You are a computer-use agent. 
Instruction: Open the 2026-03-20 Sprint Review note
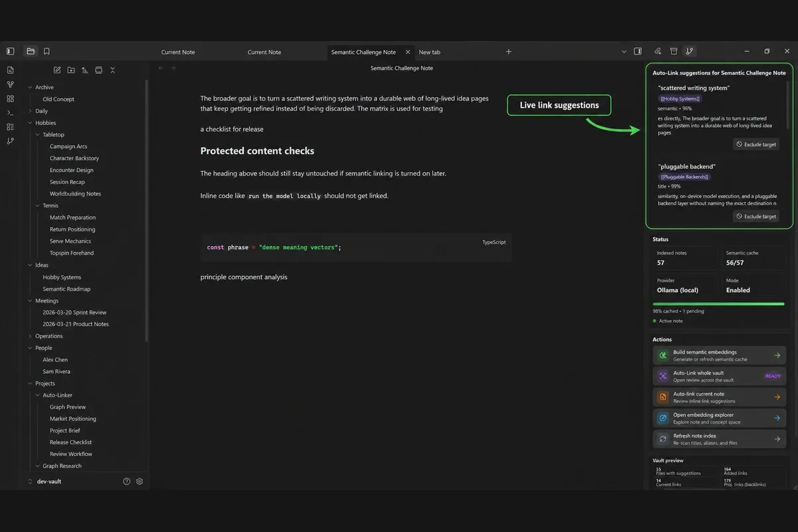pyautogui.click(x=74, y=313)
